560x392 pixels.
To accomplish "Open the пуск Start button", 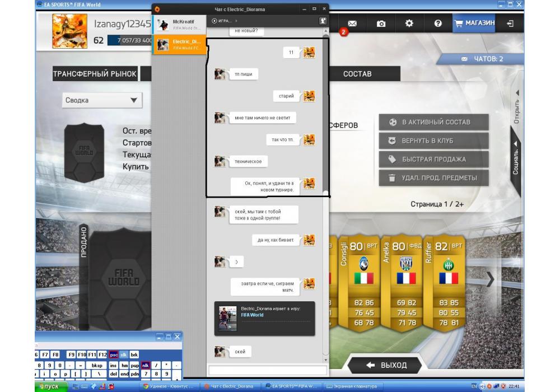I will click(x=51, y=386).
